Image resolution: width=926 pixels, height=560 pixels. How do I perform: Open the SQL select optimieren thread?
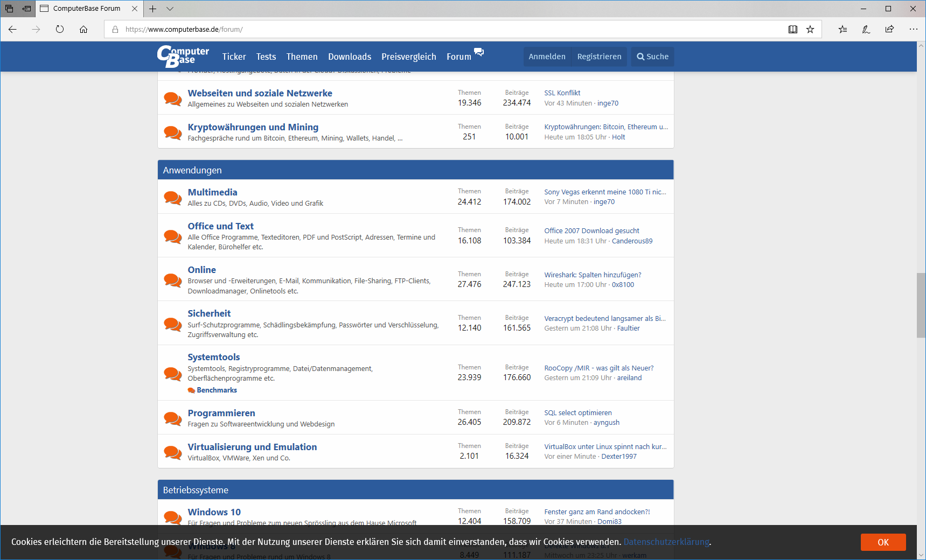pos(577,413)
